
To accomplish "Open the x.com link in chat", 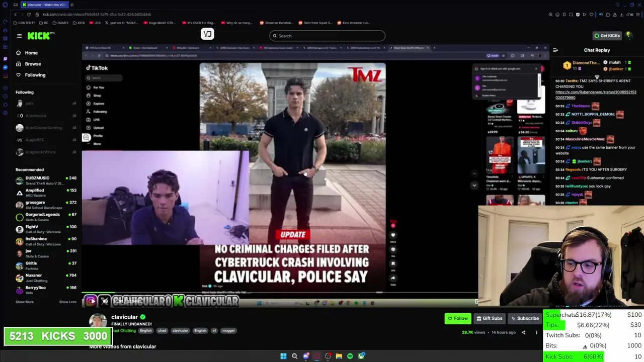I will tap(596, 95).
